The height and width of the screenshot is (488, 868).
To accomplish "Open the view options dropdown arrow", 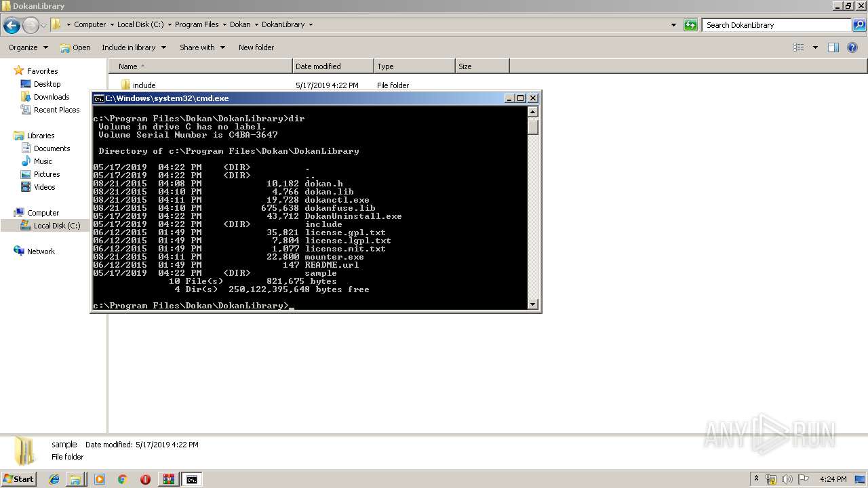I will pyautogui.click(x=815, y=47).
